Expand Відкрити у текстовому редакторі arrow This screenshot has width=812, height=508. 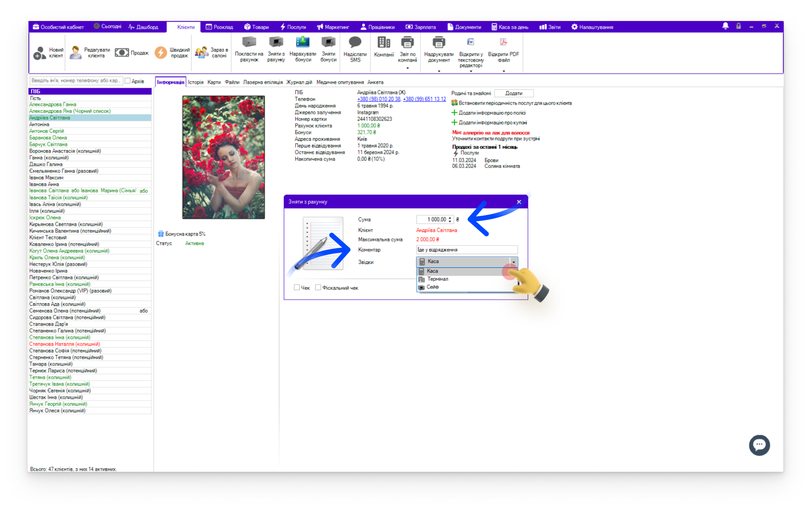pyautogui.click(x=470, y=71)
